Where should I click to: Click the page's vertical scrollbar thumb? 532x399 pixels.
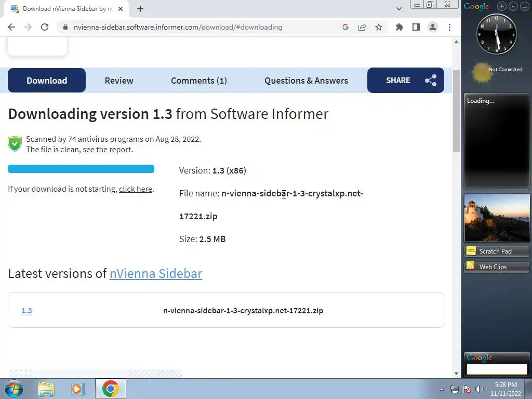(x=456, y=111)
